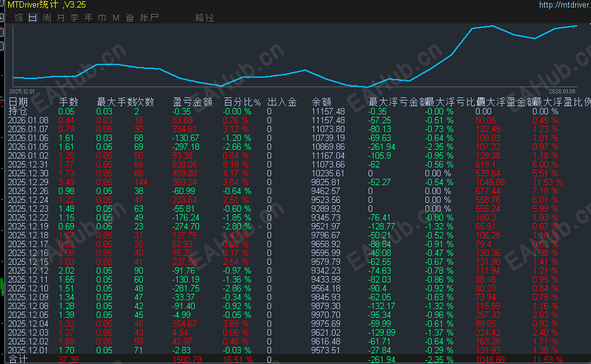
Task: Click the 余额 column header
Action: tap(322, 101)
